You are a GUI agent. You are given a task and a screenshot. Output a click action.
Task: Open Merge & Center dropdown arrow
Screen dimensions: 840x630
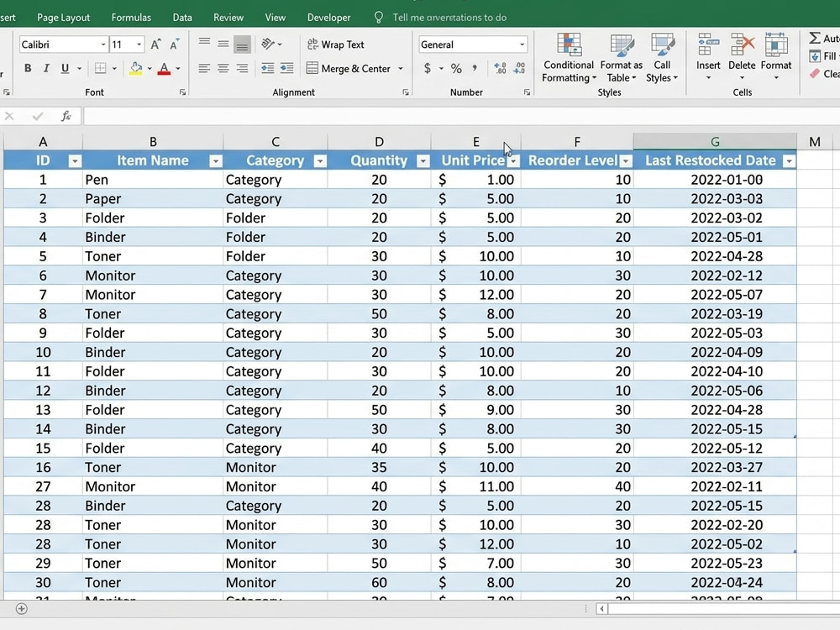[400, 69]
